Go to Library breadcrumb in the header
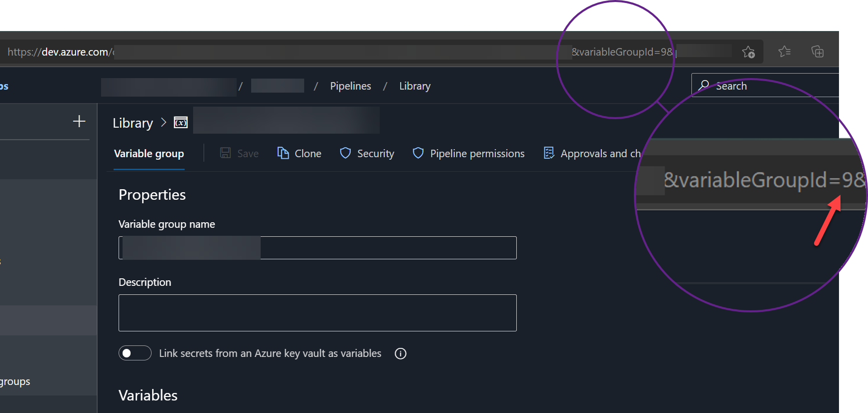This screenshot has width=868, height=413. (415, 86)
